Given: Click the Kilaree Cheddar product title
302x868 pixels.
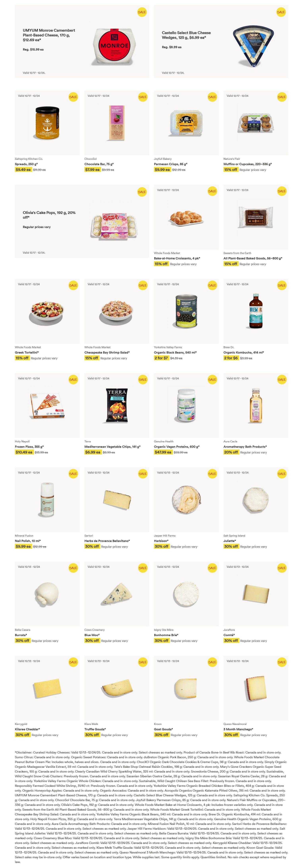Looking at the screenshot, I should (x=27, y=729).
